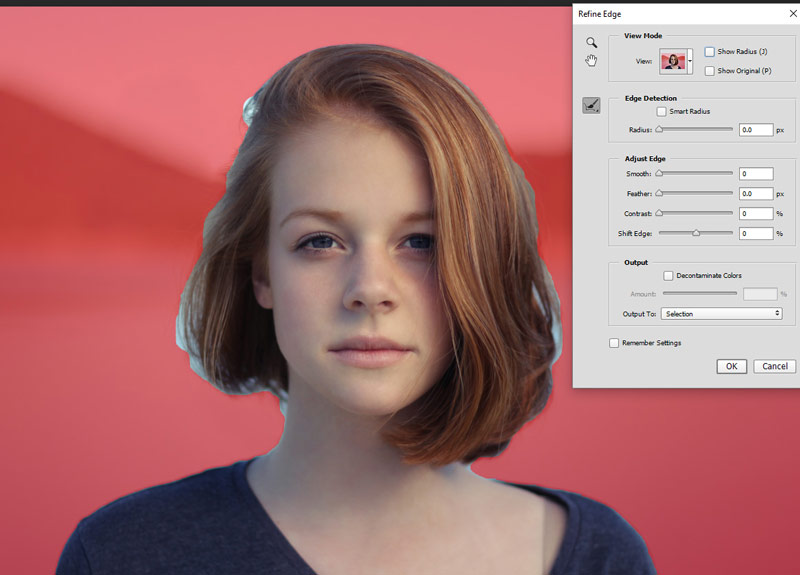Select the Zoom tool magnifier icon
Image resolution: width=800 pixels, height=575 pixels.
pos(591,42)
